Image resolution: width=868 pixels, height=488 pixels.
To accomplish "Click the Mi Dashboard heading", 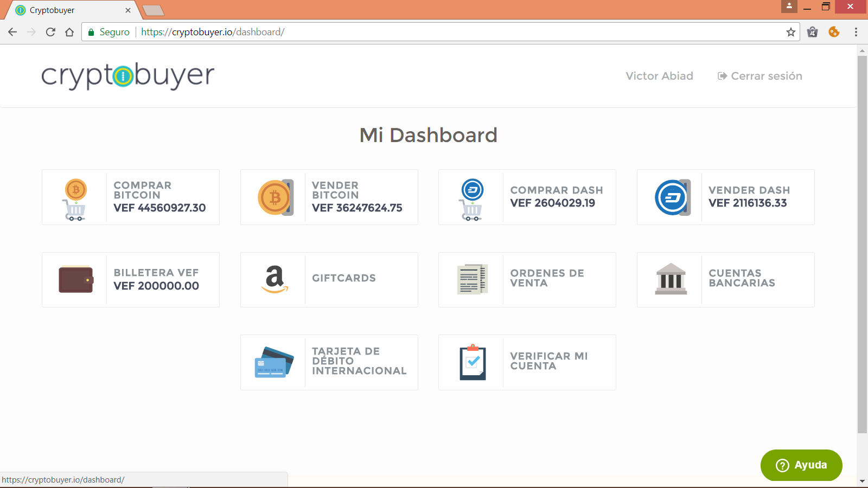I will (429, 135).
